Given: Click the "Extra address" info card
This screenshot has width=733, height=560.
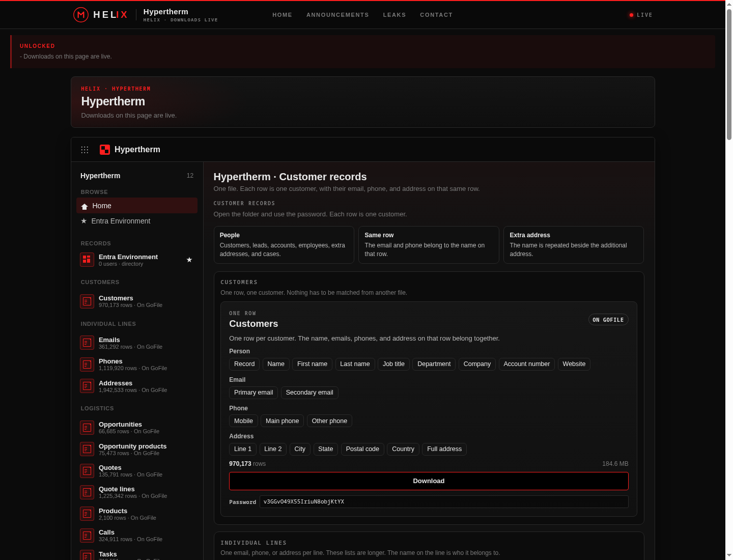Looking at the screenshot, I should point(574,245).
